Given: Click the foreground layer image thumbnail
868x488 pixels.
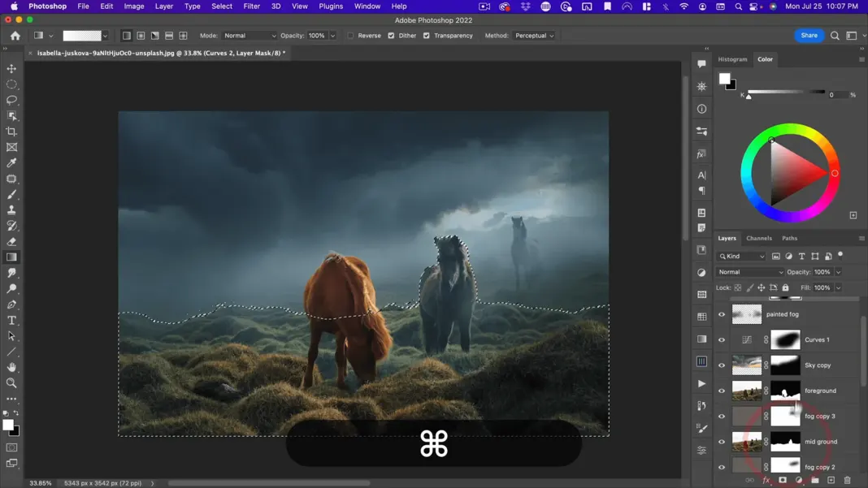Looking at the screenshot, I should coord(746,391).
